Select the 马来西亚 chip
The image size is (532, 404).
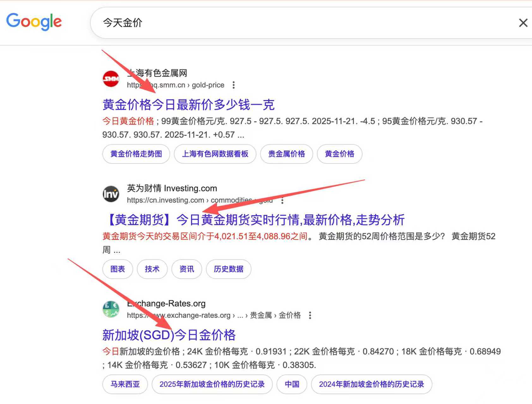125,384
